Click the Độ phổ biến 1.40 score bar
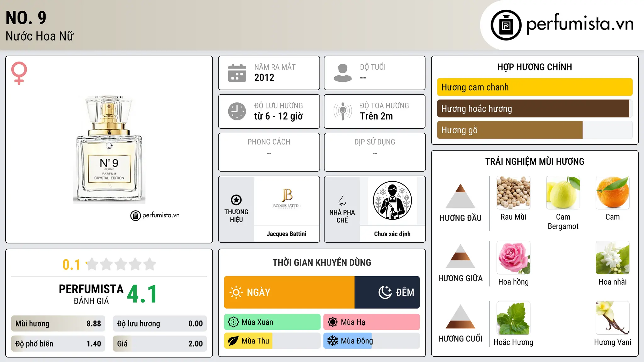The width and height of the screenshot is (644, 362). [x=58, y=343]
